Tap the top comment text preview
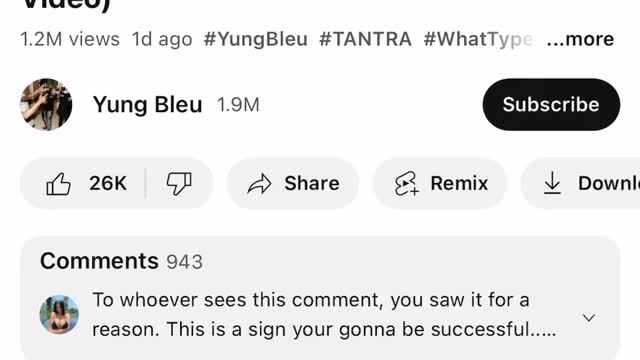This screenshot has width=640, height=360. click(324, 315)
